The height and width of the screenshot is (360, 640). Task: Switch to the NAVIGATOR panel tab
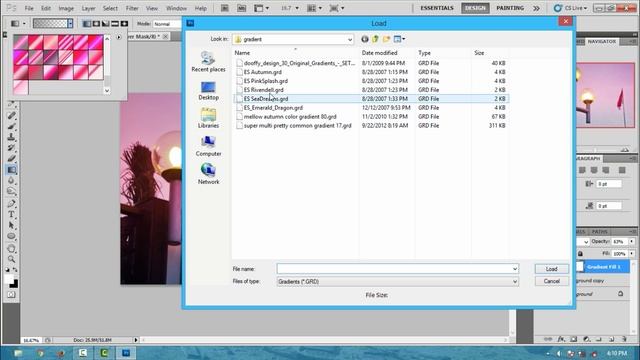click(602, 42)
